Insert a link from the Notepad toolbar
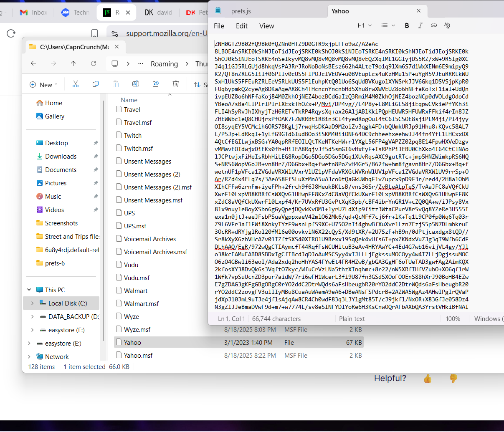Image resolution: width=504 pixels, height=432 pixels. (x=434, y=25)
